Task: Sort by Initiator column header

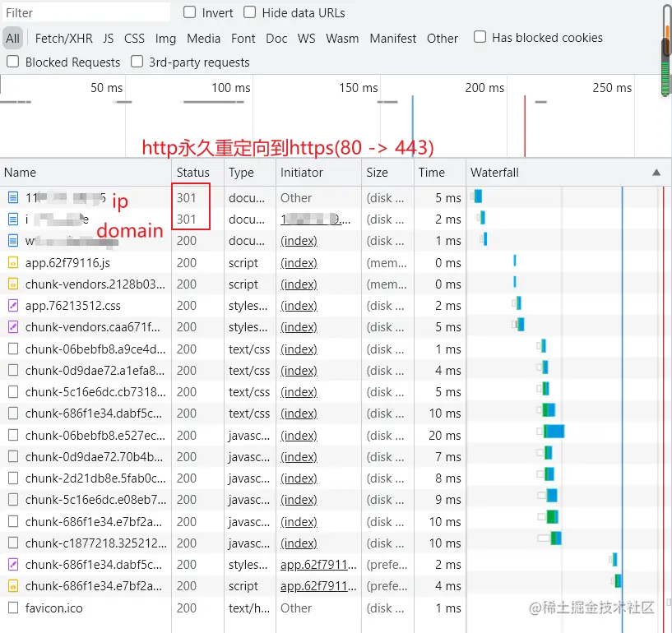Action: 318,172
